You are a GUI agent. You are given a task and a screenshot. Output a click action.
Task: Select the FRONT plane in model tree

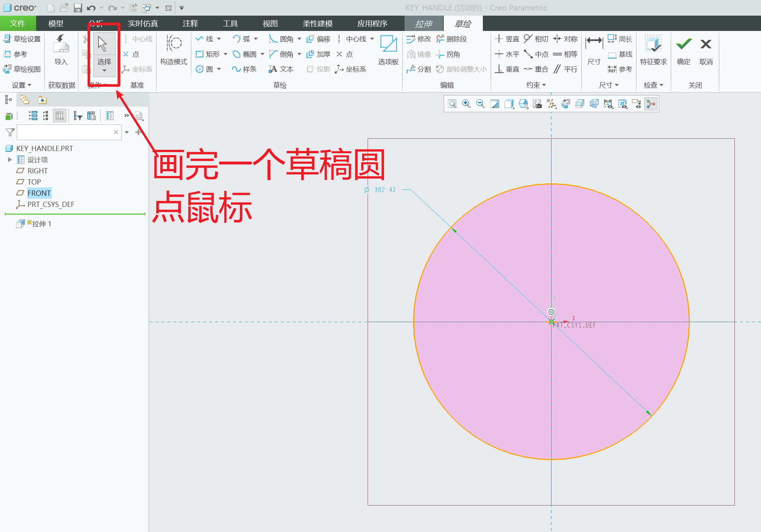39,193
